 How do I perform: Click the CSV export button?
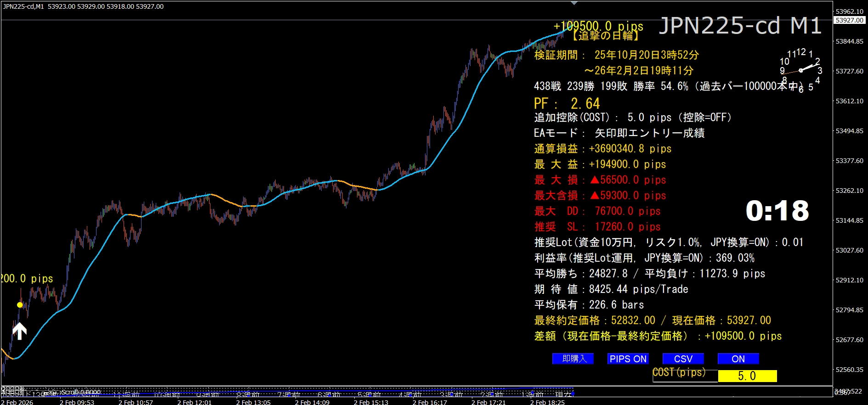tap(683, 359)
